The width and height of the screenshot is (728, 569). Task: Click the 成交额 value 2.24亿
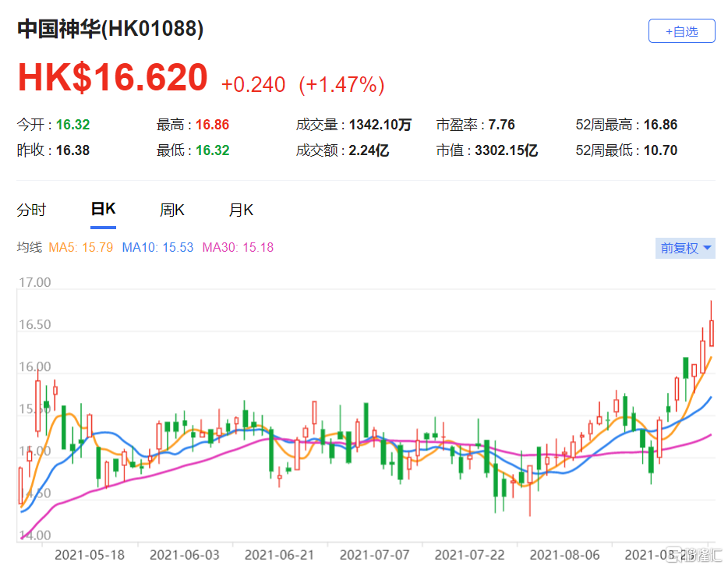pos(369,150)
